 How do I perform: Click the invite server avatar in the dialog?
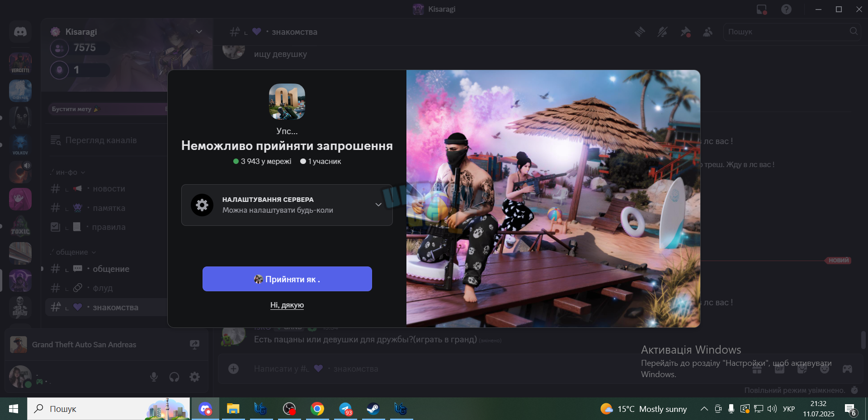[x=287, y=102]
